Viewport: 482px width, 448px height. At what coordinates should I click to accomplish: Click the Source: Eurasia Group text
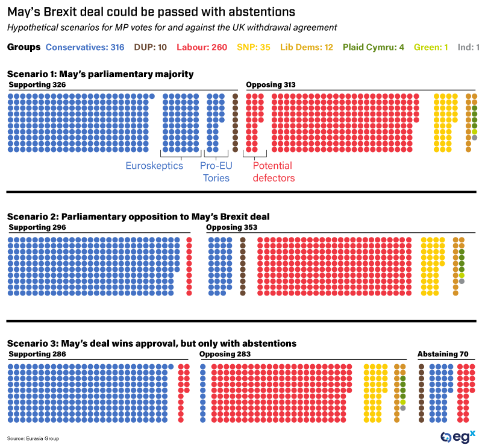(33, 438)
